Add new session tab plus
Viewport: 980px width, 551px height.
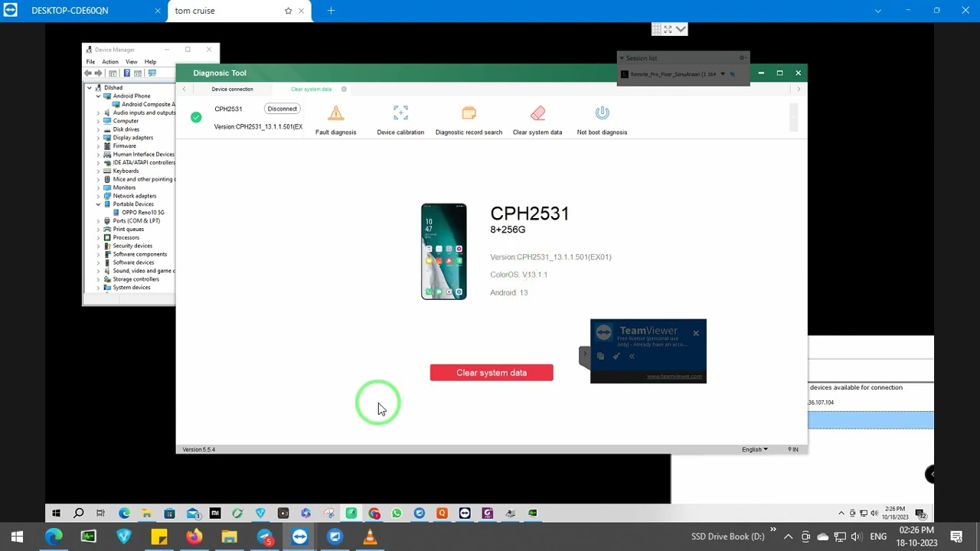coord(331,11)
